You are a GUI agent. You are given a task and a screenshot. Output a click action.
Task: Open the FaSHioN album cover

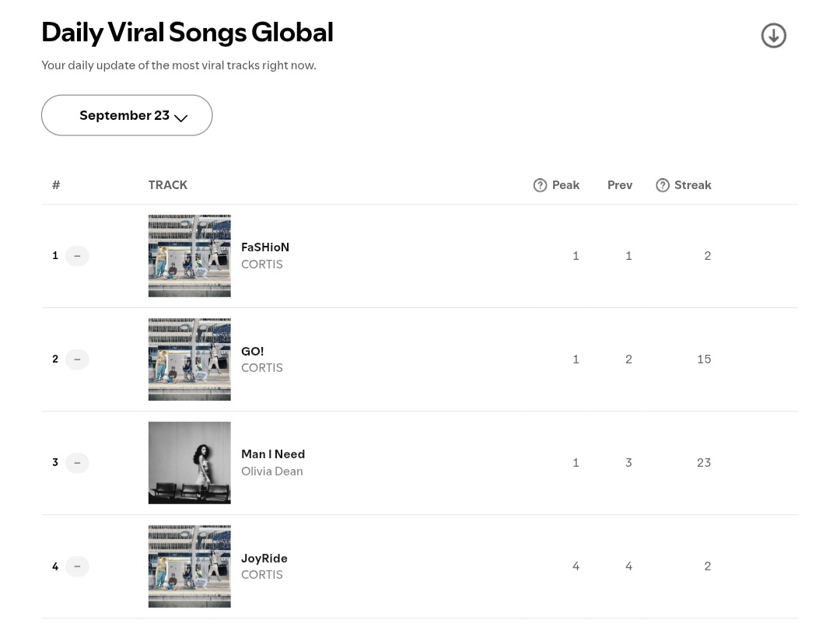tap(190, 256)
